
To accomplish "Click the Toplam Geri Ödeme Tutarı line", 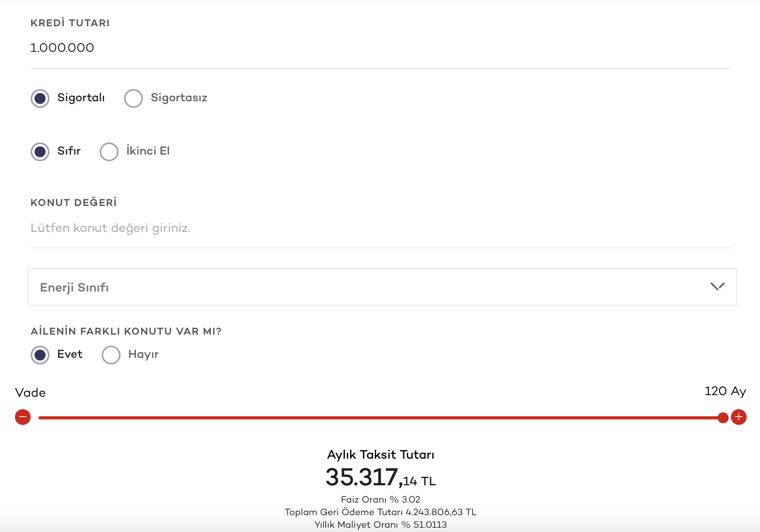I will (380, 512).
